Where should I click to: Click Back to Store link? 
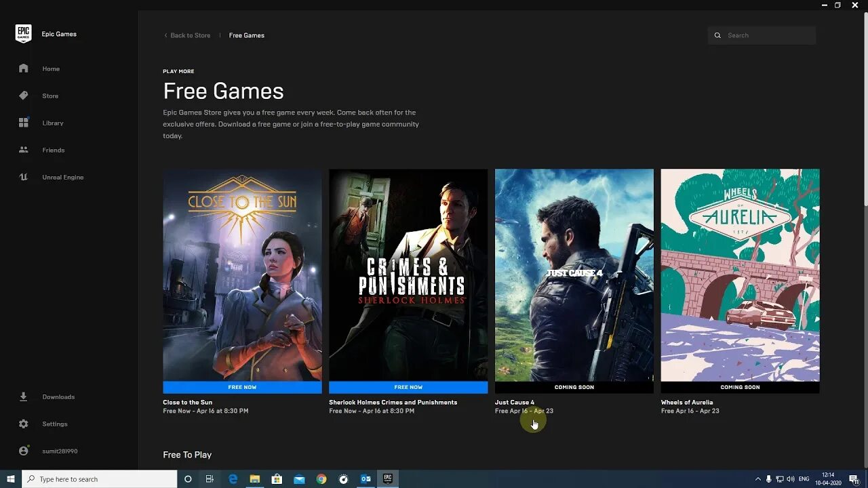[x=190, y=35]
